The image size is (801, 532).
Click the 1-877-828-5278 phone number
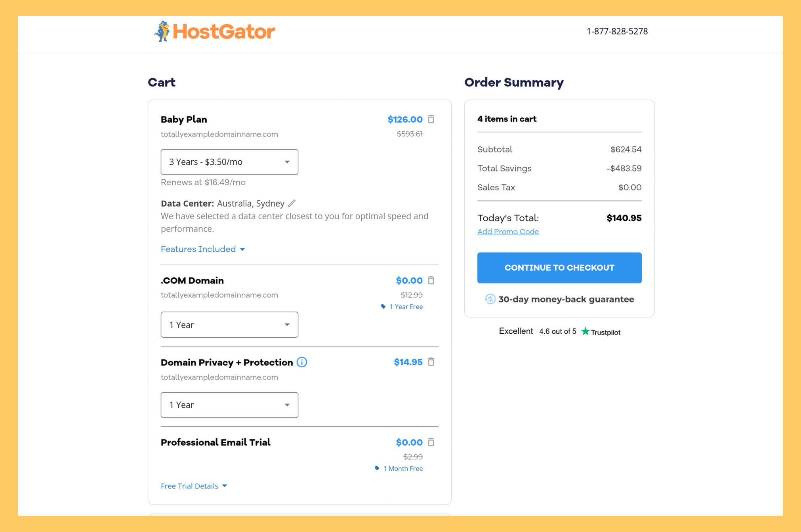click(617, 31)
